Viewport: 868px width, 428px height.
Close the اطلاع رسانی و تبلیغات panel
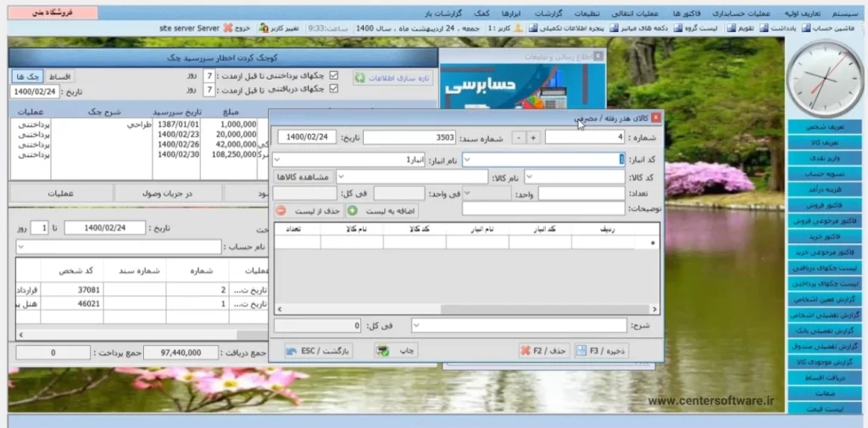tap(598, 56)
